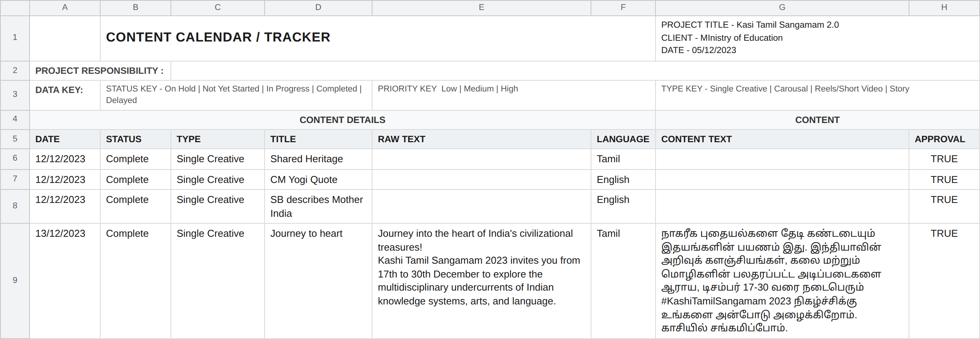
Task: Toggle TRUE approval for Mother India row
Action: coord(944,206)
